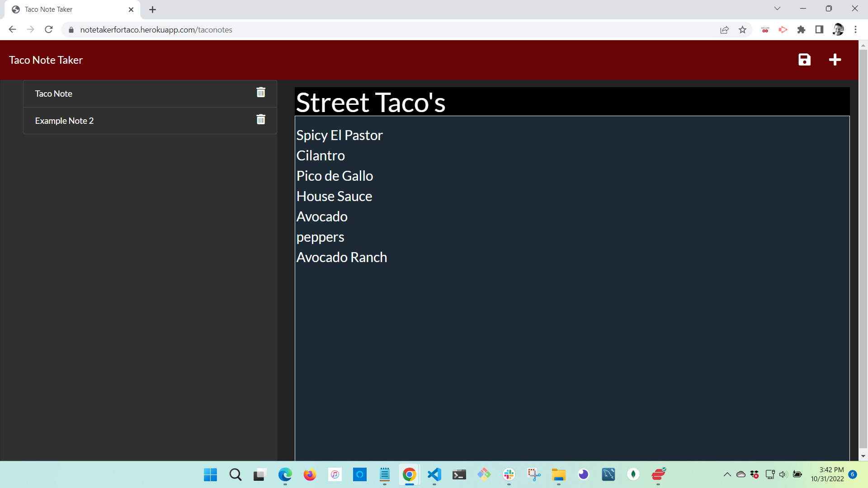
Task: Open the Chrome extensions puzzle menu
Action: click(x=802, y=29)
